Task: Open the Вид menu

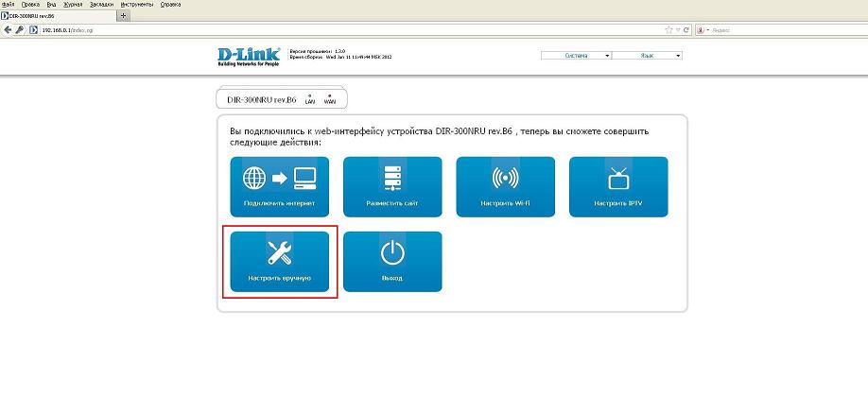Action: [51, 4]
